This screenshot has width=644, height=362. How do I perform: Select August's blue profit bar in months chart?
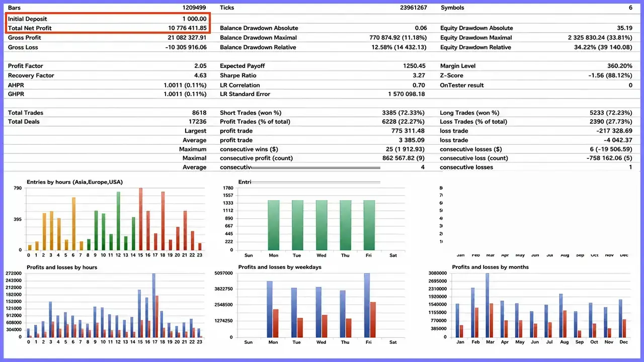561,316
